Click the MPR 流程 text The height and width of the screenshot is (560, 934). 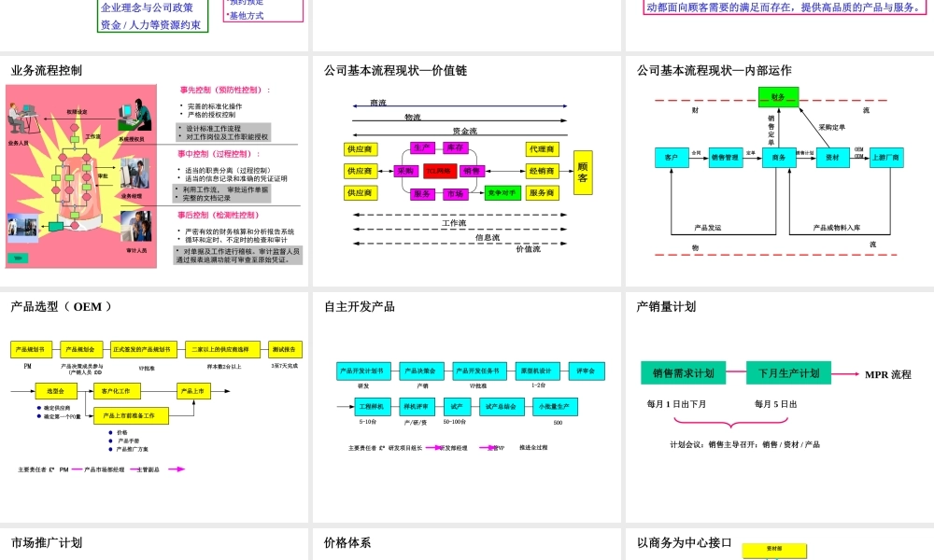click(887, 374)
